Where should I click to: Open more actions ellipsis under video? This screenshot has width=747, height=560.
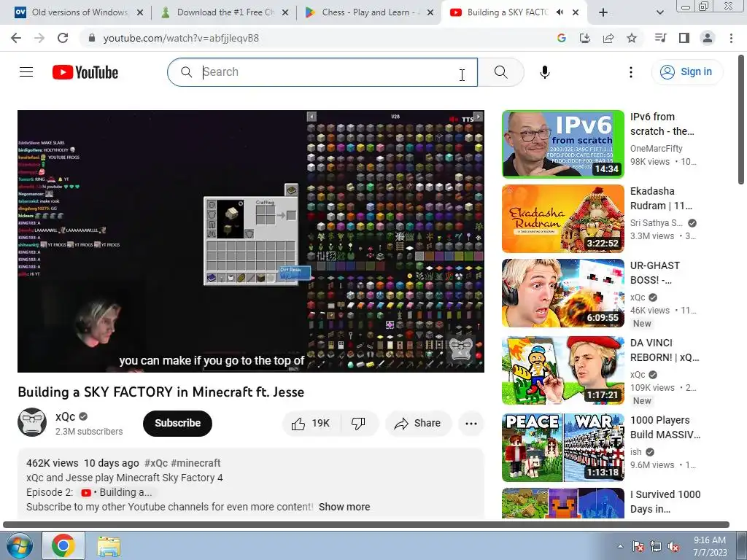471,423
